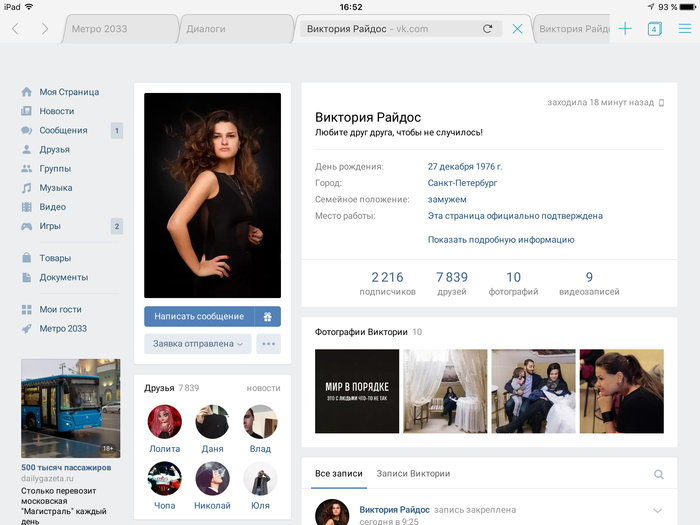Click the search icon in posts section
Screen dimensions: 700x525
658,474
